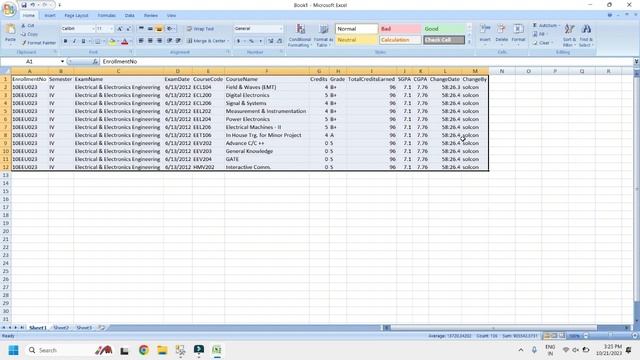Click the Save icon in Quick Access toolbar
This screenshot has height=360, width=640.
24,5
